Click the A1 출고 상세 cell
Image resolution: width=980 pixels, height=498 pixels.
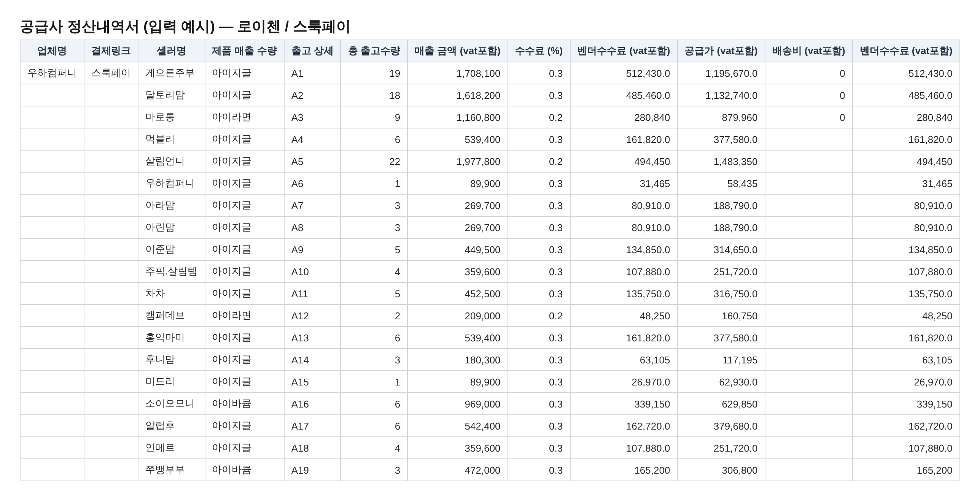tap(312, 73)
